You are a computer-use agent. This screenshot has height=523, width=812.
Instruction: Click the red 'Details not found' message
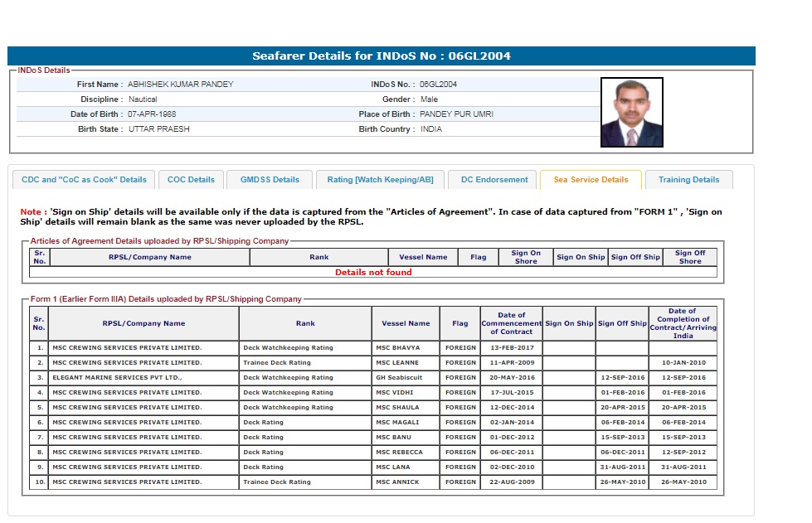pyautogui.click(x=373, y=272)
